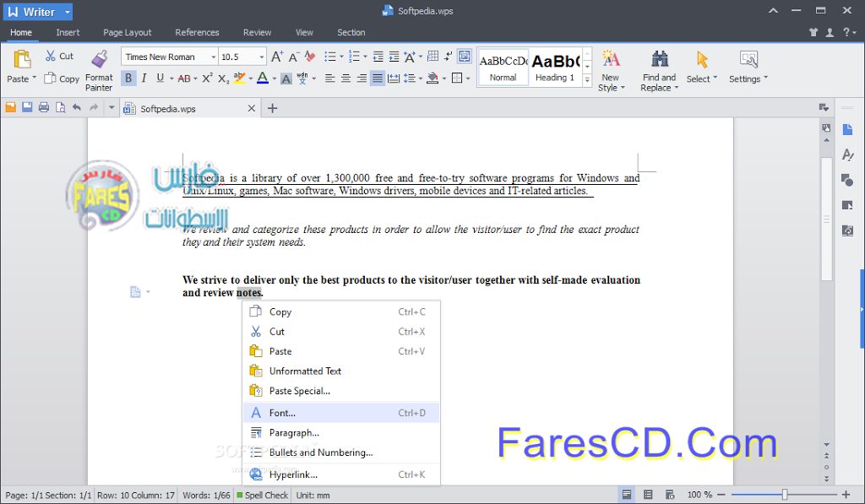Choose Paragraph... in the context menu
Image resolution: width=865 pixels, height=504 pixels.
(x=341, y=433)
